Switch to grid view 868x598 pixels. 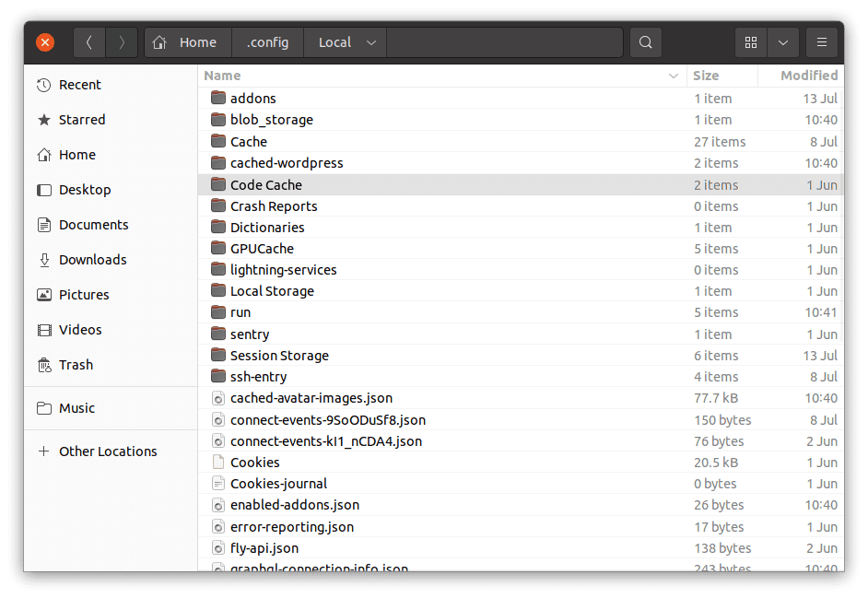point(750,41)
